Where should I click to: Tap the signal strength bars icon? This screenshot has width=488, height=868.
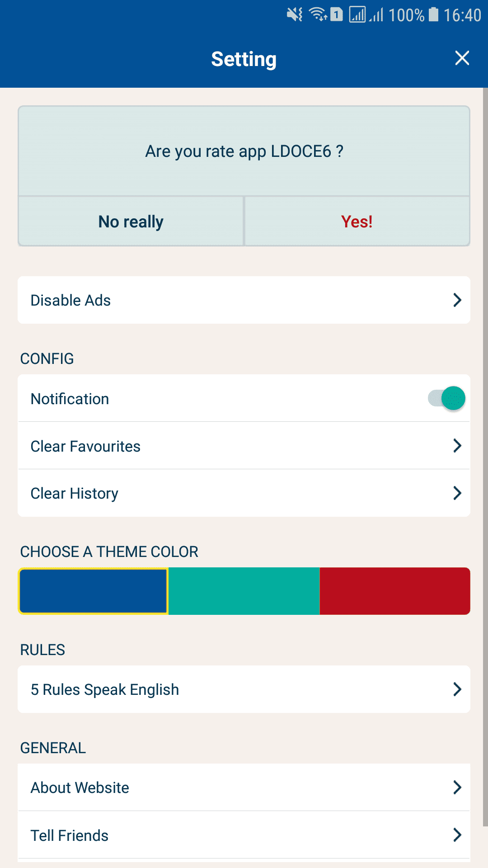tap(376, 15)
